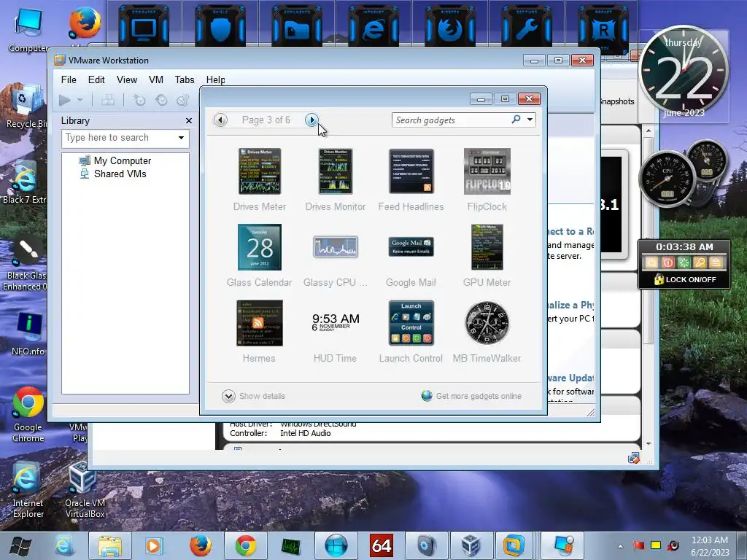Viewport: 747px width, 560px height.
Task: Open Windows Explorer from the taskbar
Action: [x=110, y=545]
